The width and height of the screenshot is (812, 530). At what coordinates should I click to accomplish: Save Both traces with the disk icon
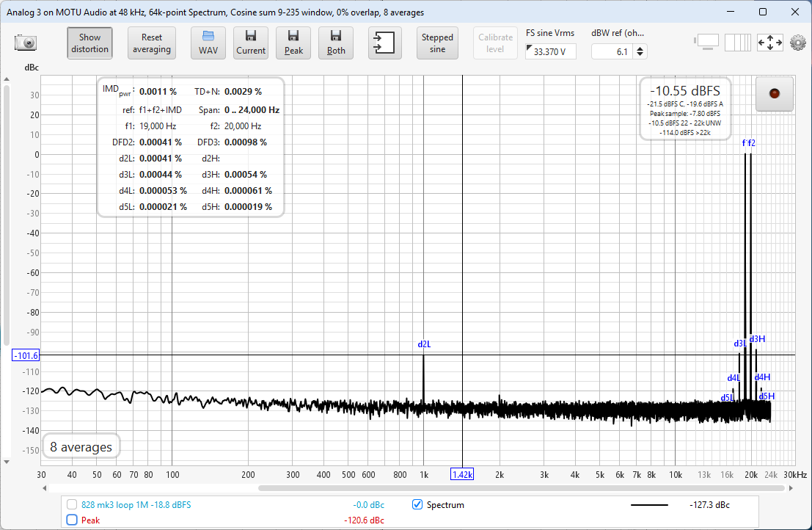(x=335, y=43)
